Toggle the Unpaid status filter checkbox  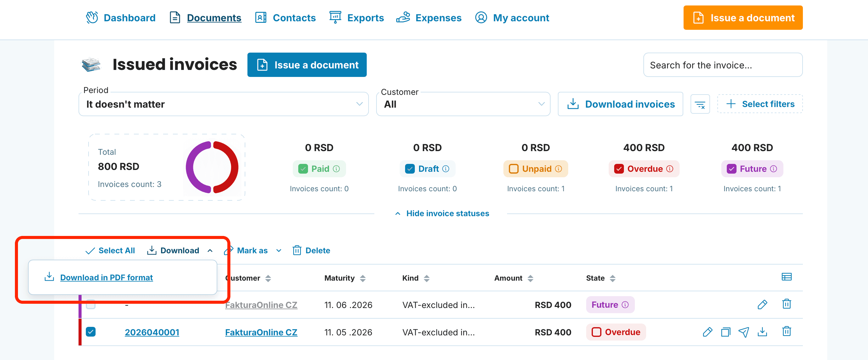[x=513, y=169]
